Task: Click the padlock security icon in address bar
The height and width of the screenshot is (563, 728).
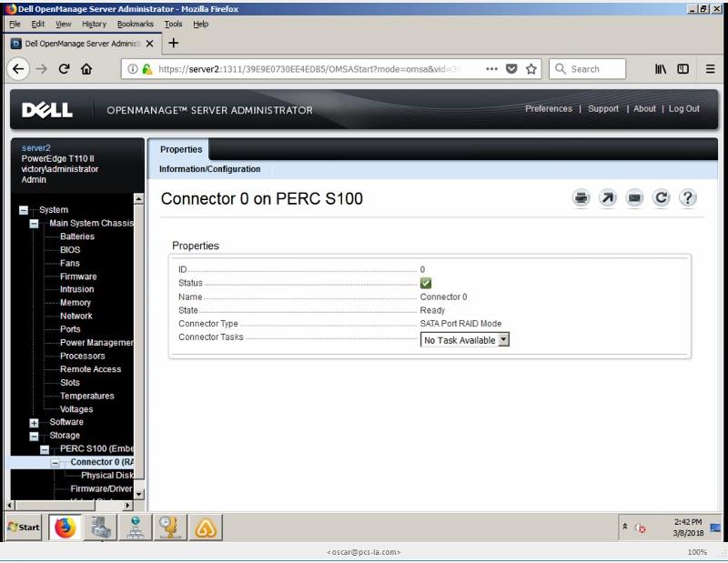Action: tap(147, 69)
